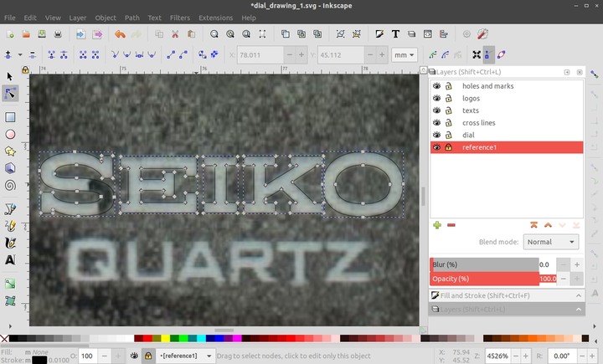Increase Blur with plus button

(x=577, y=264)
